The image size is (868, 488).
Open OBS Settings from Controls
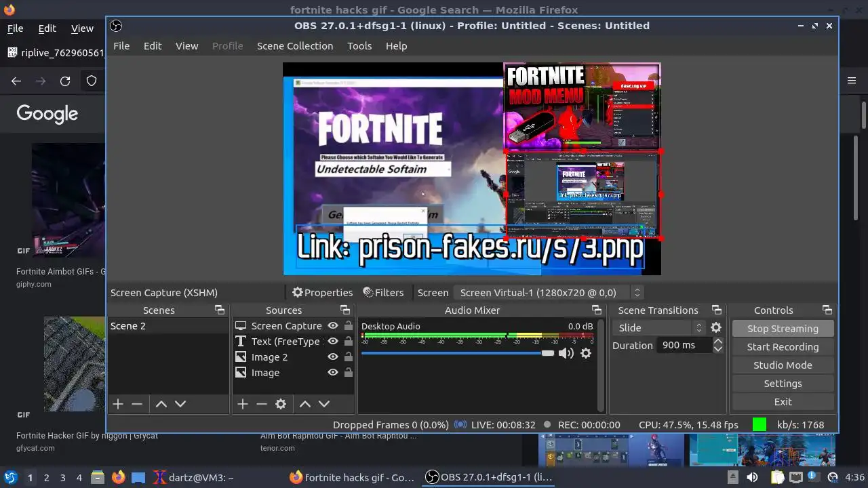783,384
